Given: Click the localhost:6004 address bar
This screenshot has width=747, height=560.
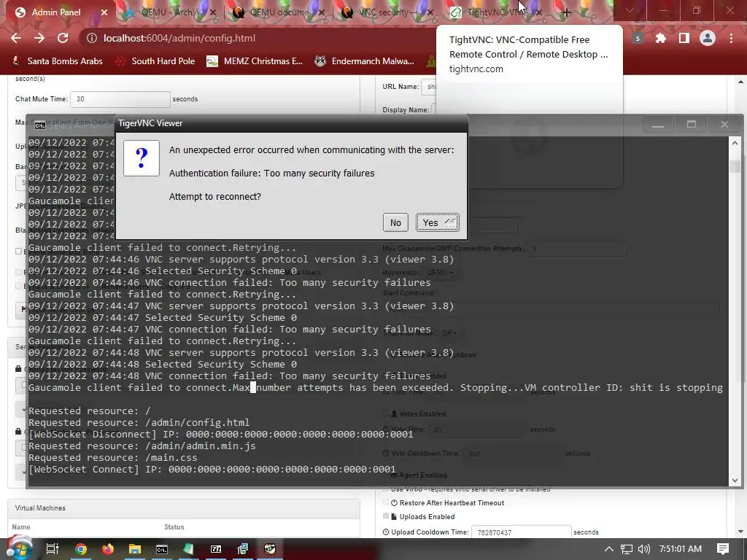Looking at the screenshot, I should (179, 38).
